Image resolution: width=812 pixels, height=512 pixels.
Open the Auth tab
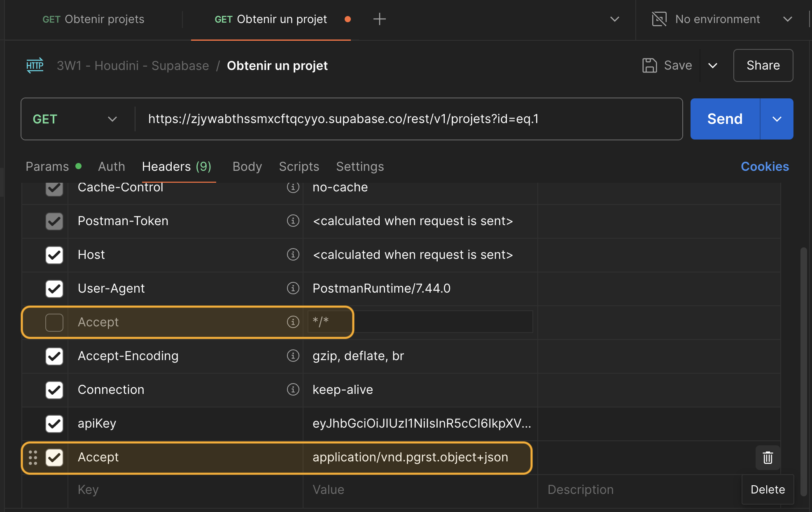pyautogui.click(x=111, y=166)
